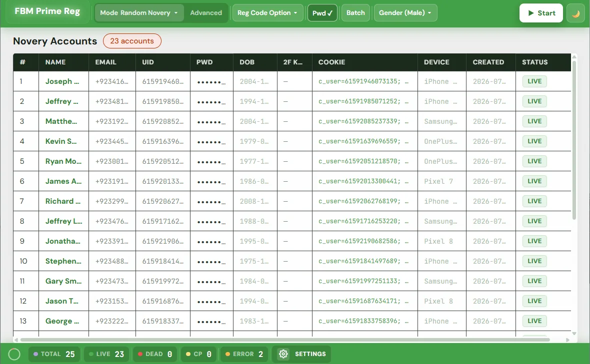
Task: Click the LIVE status badge in row 1
Action: pos(534,81)
